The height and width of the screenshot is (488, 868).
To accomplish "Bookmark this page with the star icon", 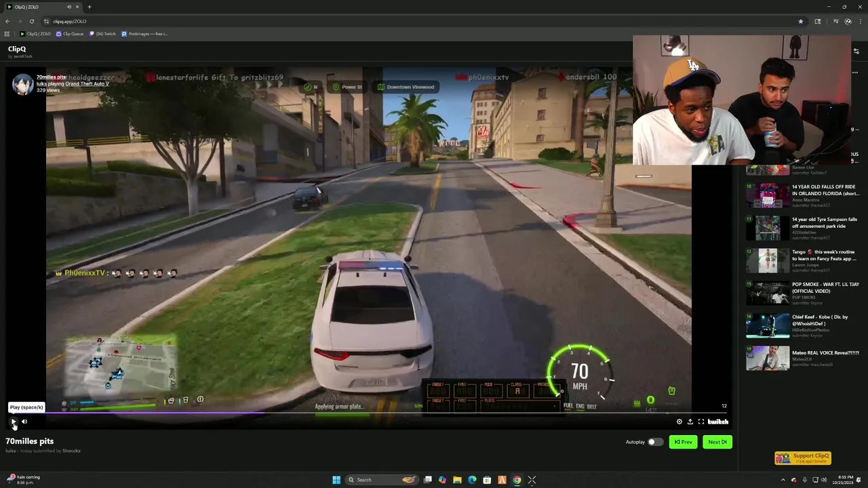I will point(801,21).
